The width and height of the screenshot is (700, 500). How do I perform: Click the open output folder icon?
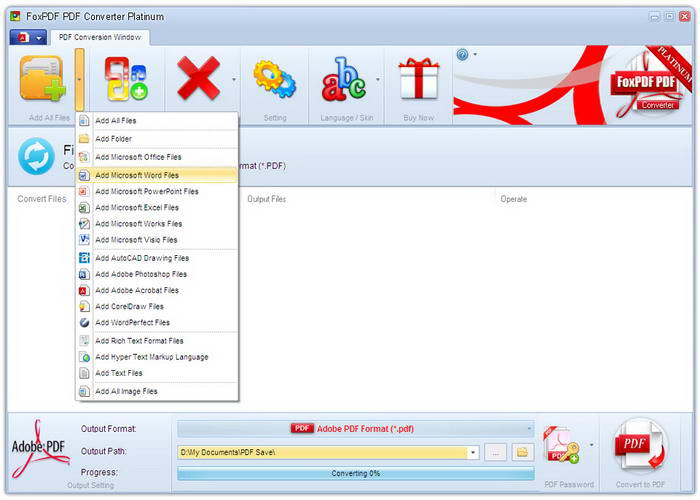click(x=522, y=452)
